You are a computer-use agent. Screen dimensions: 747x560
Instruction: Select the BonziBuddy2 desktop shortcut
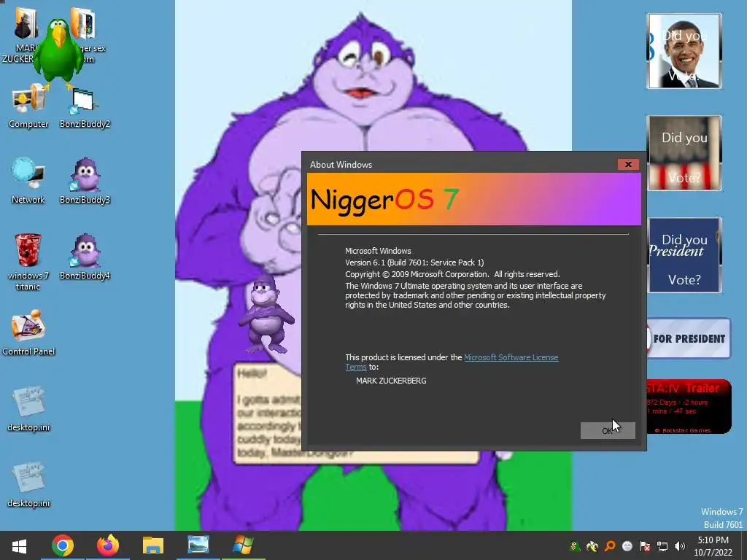[85, 109]
